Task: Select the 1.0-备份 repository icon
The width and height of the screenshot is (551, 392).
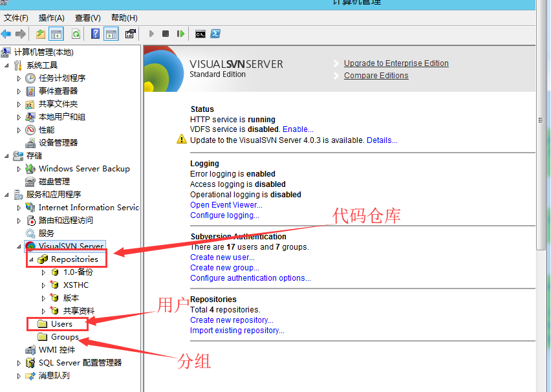Action: point(55,272)
